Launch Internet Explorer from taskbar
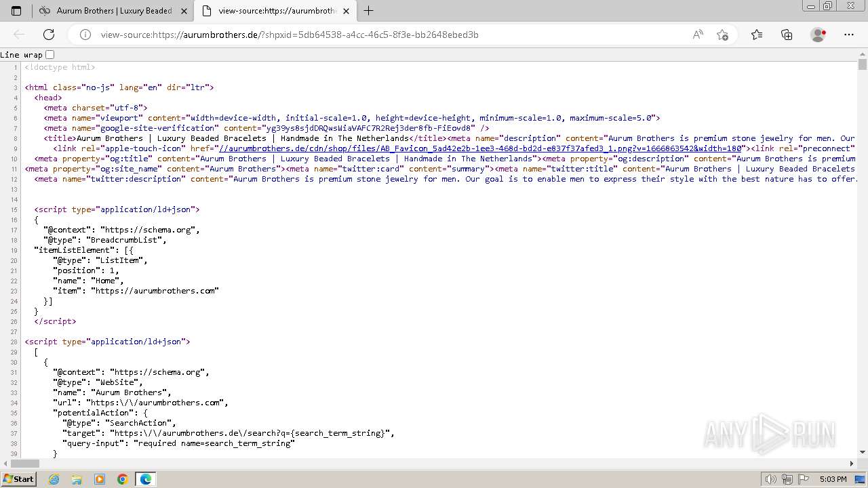This screenshot has height=488, width=868. 54,479
